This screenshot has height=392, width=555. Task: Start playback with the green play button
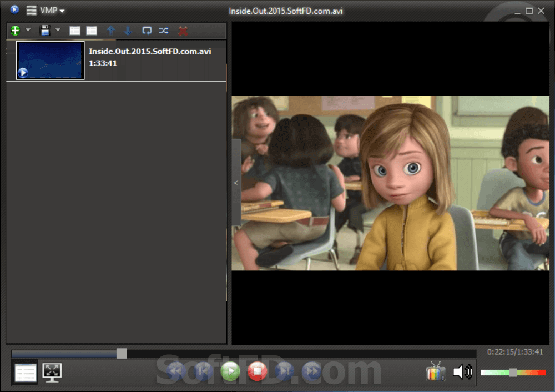(x=230, y=371)
